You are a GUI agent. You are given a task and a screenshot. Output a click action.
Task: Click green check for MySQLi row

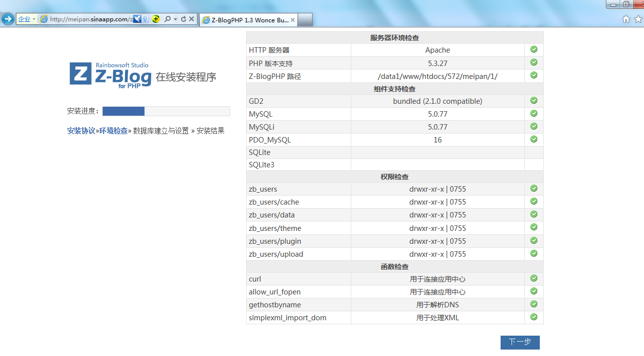click(534, 127)
